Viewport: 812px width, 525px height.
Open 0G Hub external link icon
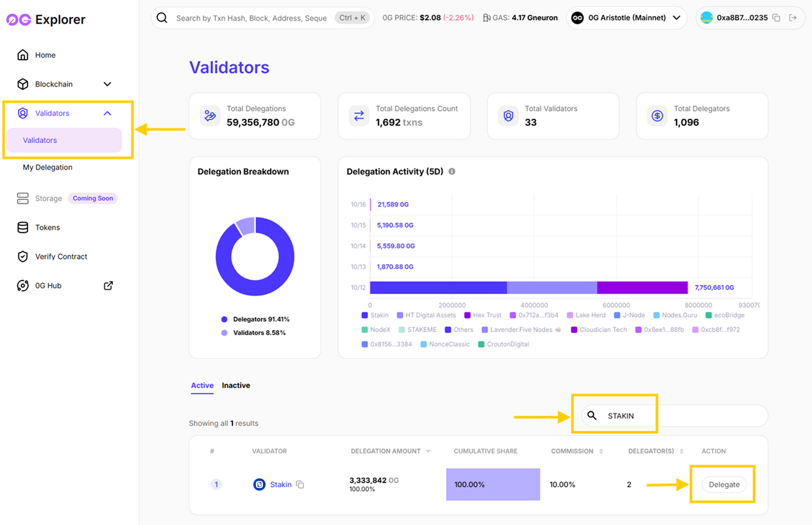(108, 286)
